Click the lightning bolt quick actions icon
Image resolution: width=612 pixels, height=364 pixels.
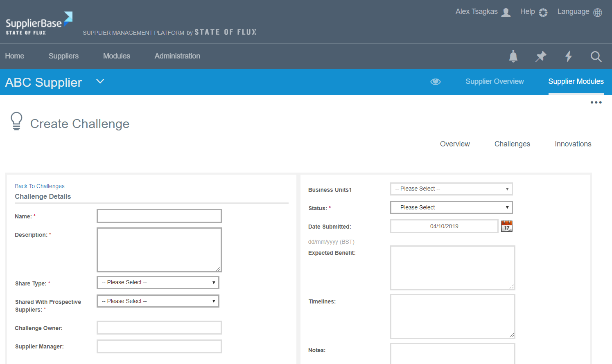568,56
